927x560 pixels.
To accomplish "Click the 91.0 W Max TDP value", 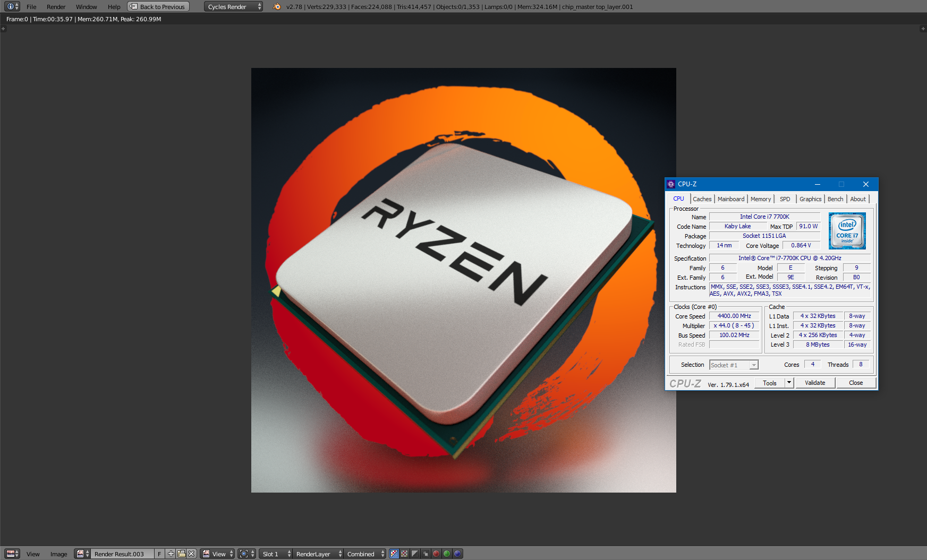I will tap(809, 226).
